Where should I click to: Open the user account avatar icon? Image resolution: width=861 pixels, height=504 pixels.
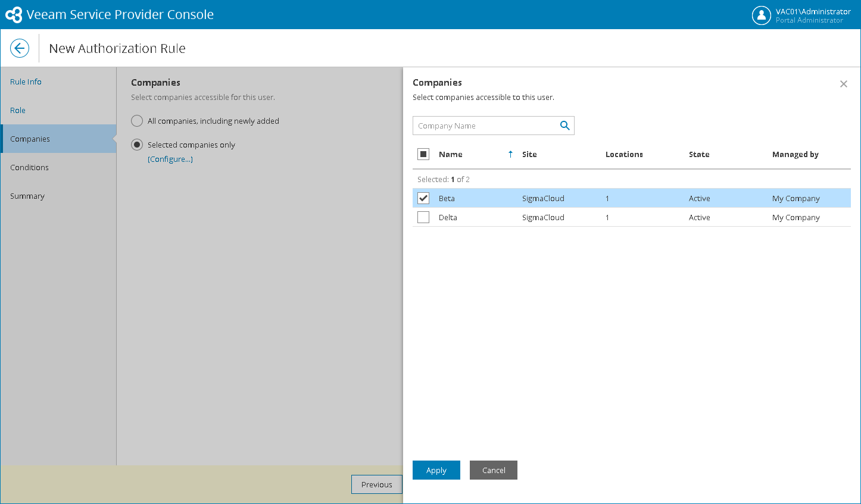[761, 15]
